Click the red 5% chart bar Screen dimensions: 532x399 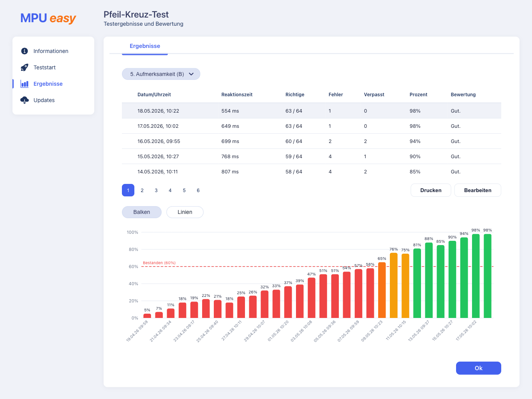coord(147,316)
